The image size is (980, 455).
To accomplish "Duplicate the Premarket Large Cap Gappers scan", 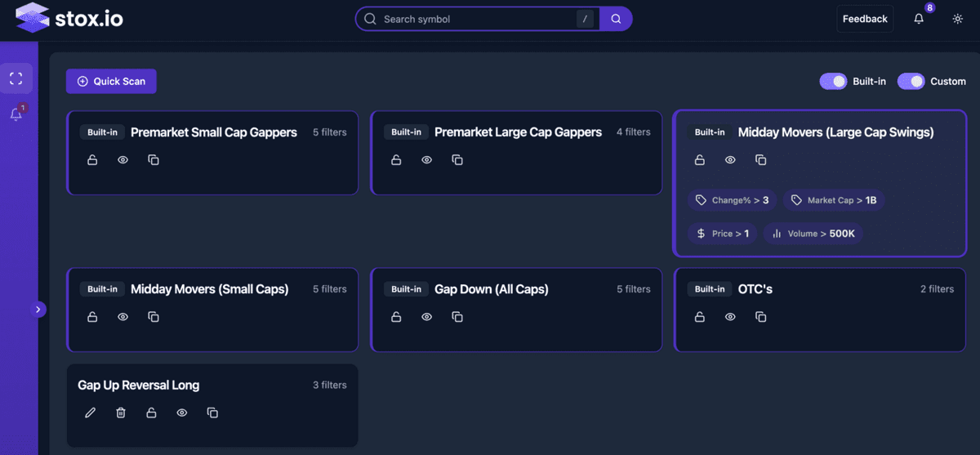I will click(457, 160).
